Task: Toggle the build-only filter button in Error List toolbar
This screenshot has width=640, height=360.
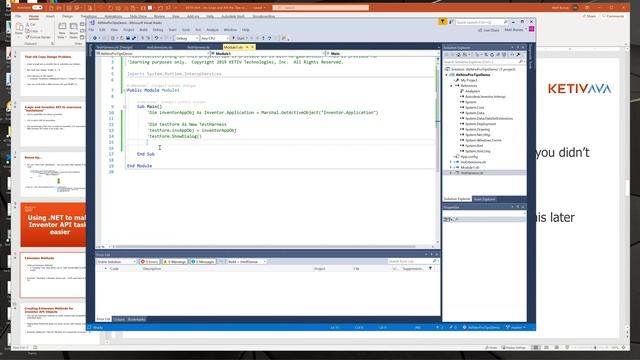Action: (x=222, y=261)
